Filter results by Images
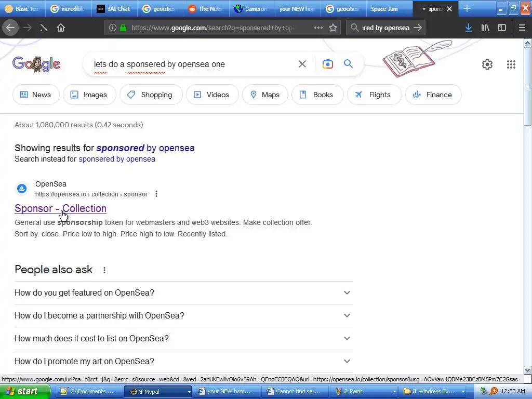This screenshot has height=399, width=532. pos(89,95)
